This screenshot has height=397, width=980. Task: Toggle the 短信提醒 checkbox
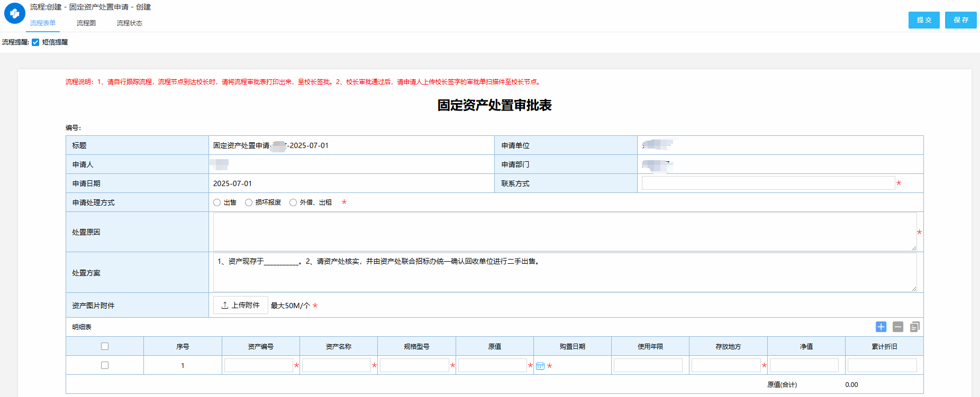click(35, 42)
